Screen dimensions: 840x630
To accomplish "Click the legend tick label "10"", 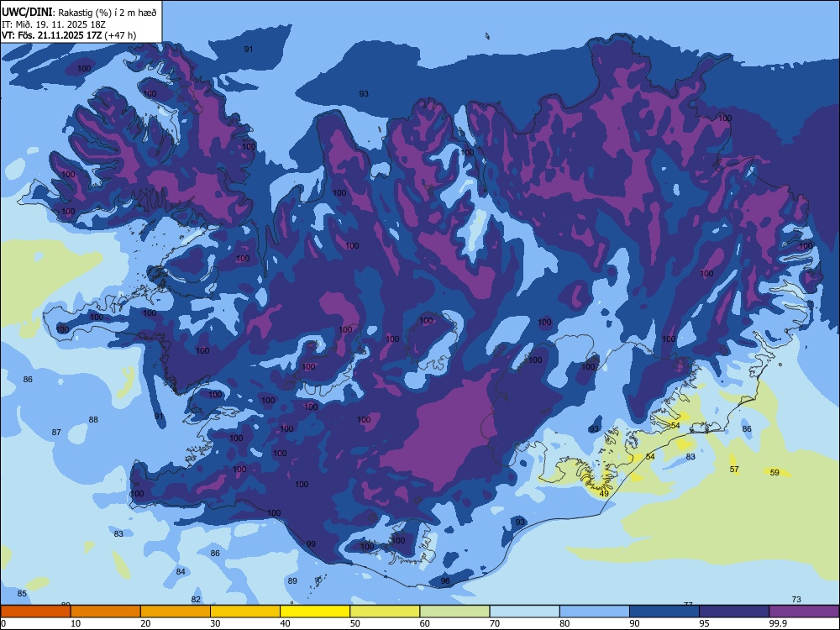I will pos(76,623).
